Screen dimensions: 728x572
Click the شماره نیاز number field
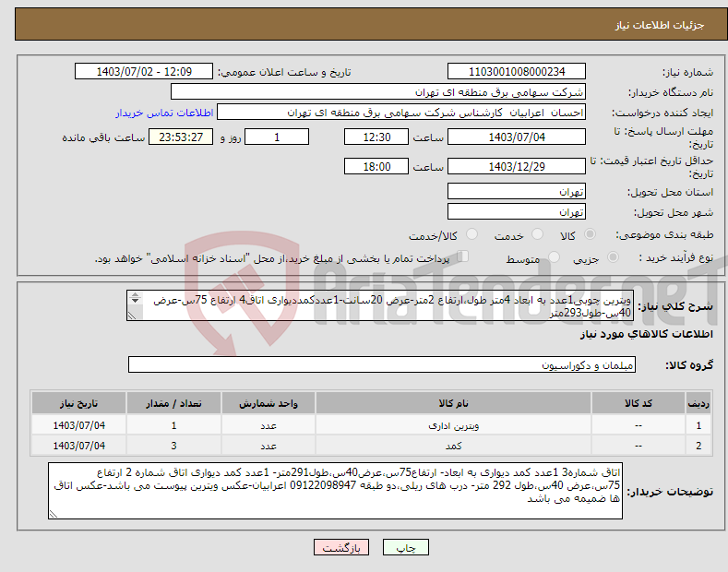click(x=517, y=72)
